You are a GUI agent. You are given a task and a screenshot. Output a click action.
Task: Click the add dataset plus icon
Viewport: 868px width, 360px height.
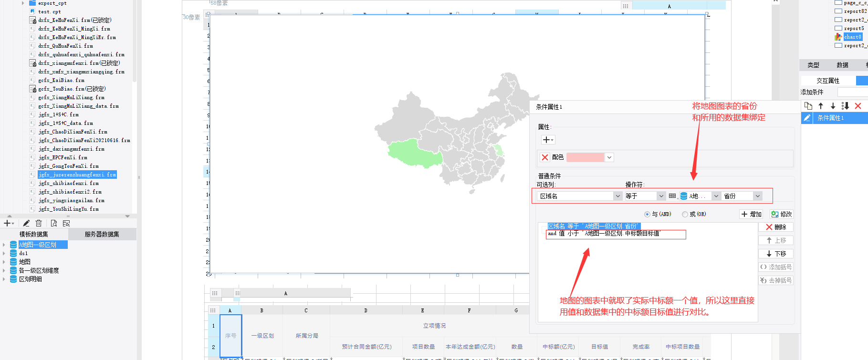pos(7,223)
